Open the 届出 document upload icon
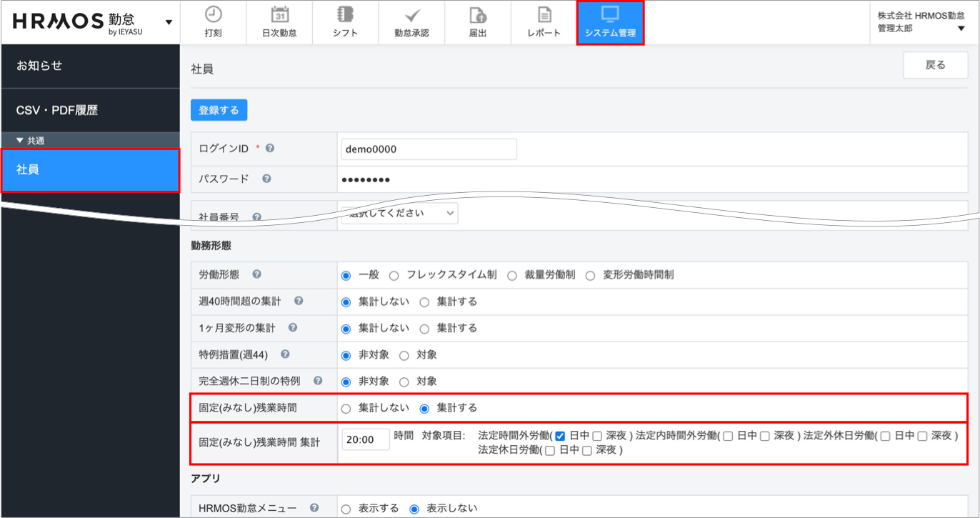The image size is (980, 518). click(x=478, y=15)
